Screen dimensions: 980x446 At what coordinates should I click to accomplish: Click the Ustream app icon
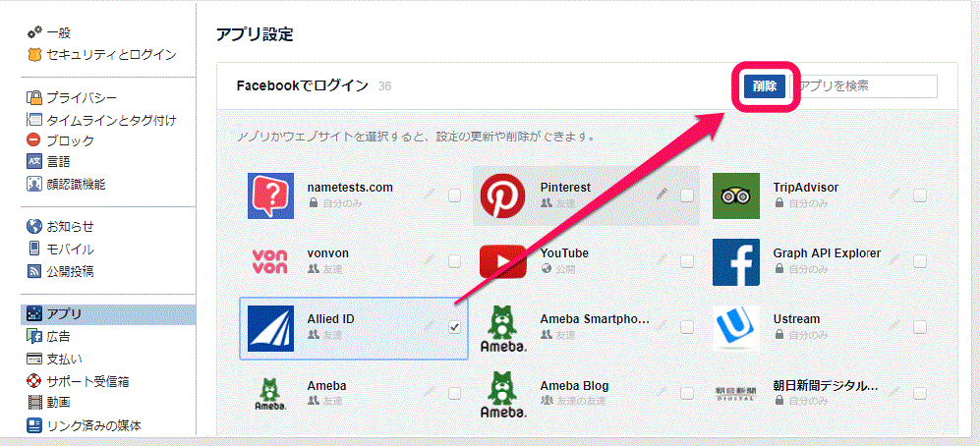tap(735, 328)
